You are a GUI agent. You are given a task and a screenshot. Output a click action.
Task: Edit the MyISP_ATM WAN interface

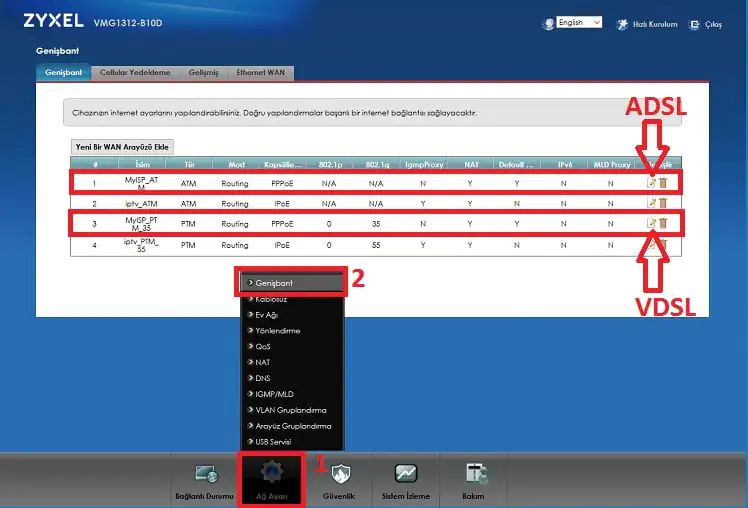651,183
